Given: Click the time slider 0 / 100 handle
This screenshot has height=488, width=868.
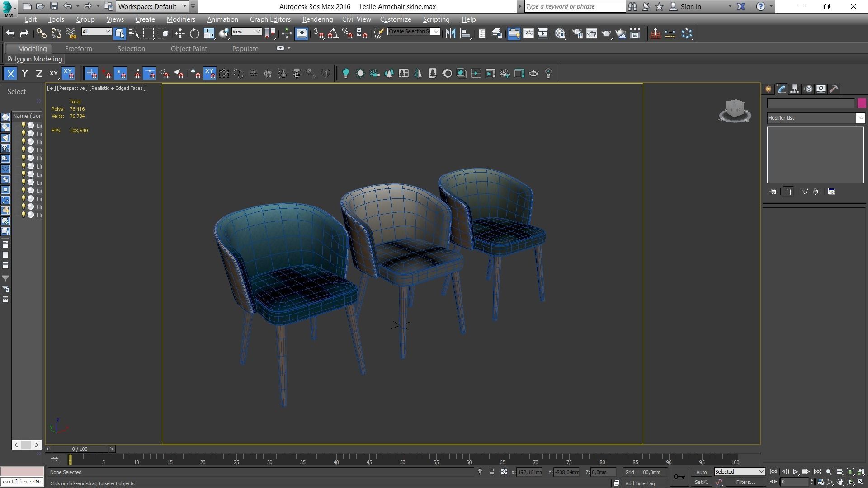Looking at the screenshot, I should (80, 449).
